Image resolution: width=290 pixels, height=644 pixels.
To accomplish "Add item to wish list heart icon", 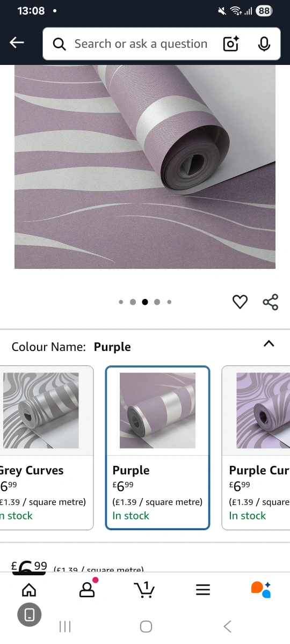I will (x=240, y=302).
